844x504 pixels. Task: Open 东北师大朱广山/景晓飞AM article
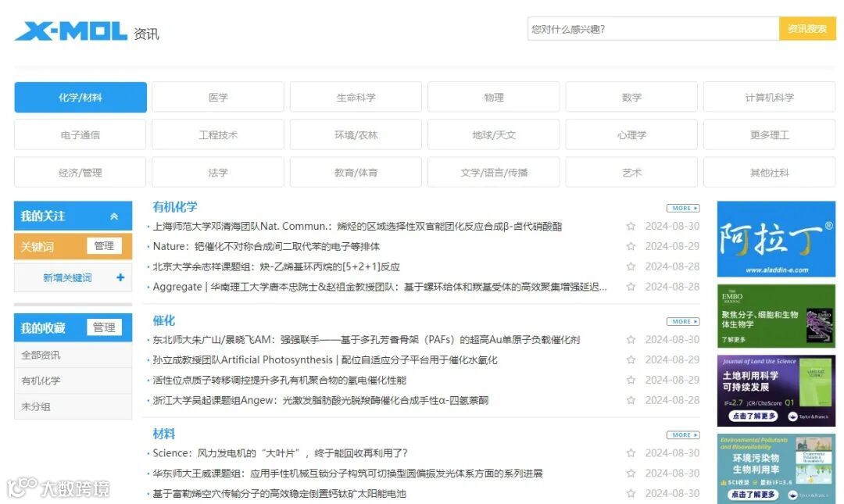tap(366, 340)
